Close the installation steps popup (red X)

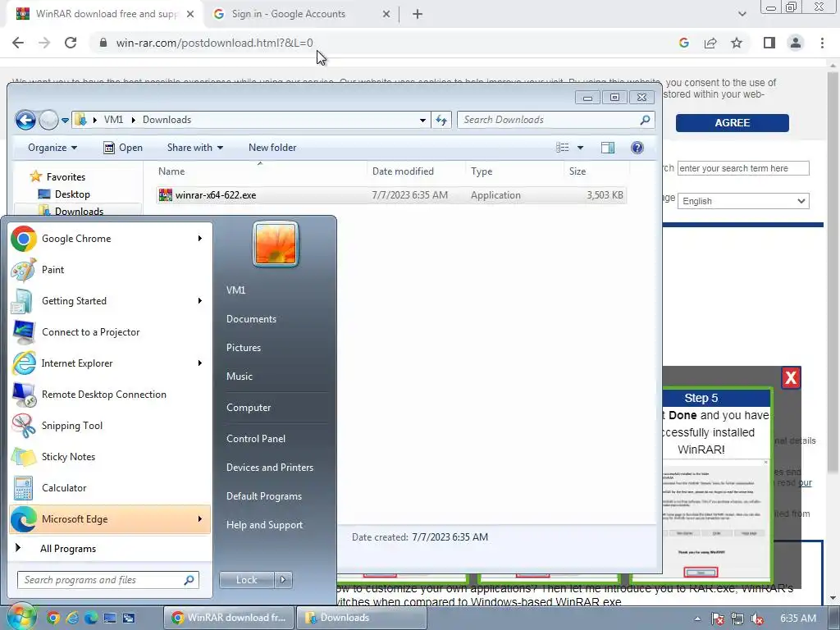click(x=791, y=377)
